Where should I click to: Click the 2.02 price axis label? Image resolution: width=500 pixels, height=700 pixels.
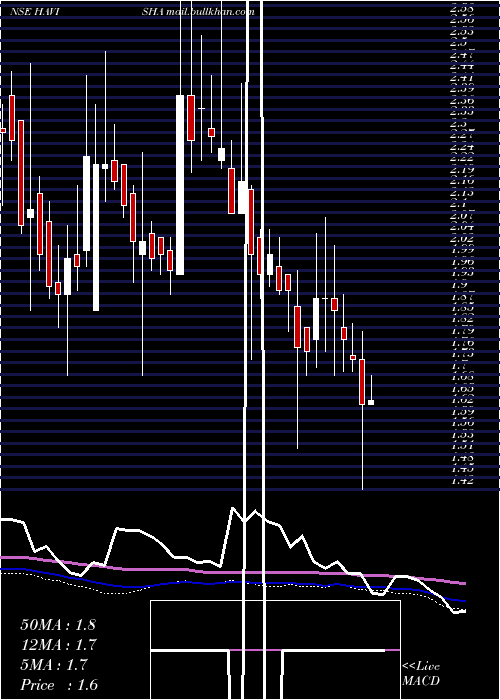pos(462,239)
